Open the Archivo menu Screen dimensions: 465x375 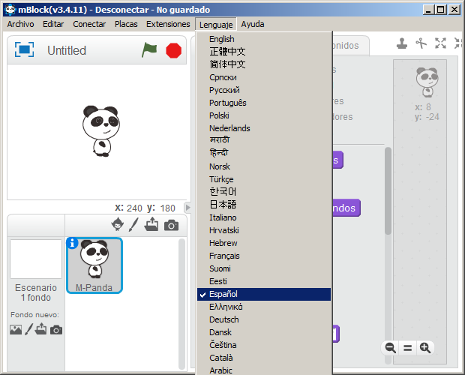(20, 24)
